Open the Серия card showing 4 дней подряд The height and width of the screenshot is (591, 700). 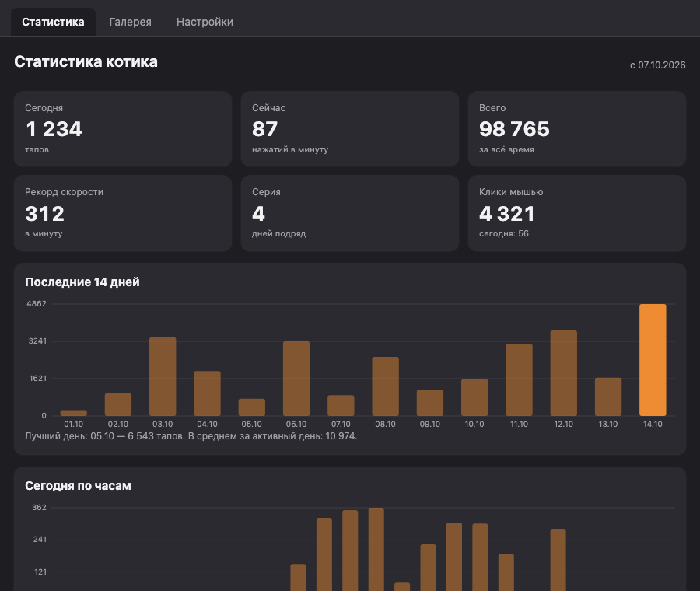pyautogui.click(x=350, y=213)
